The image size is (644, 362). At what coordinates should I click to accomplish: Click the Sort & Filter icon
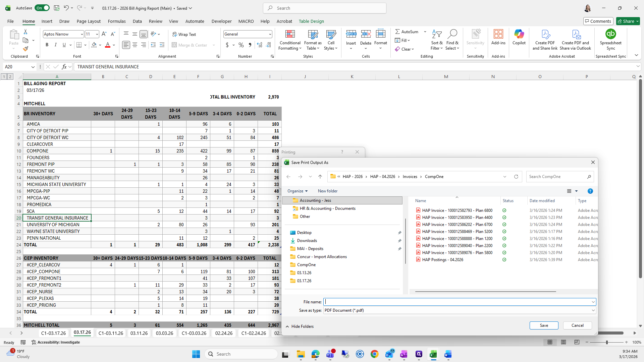click(437, 34)
